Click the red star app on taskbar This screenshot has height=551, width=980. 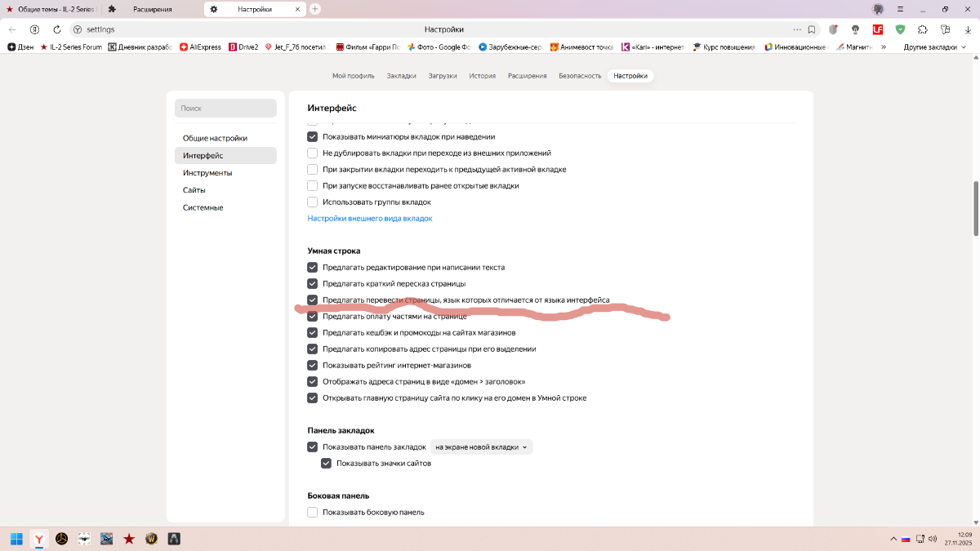coord(129,539)
